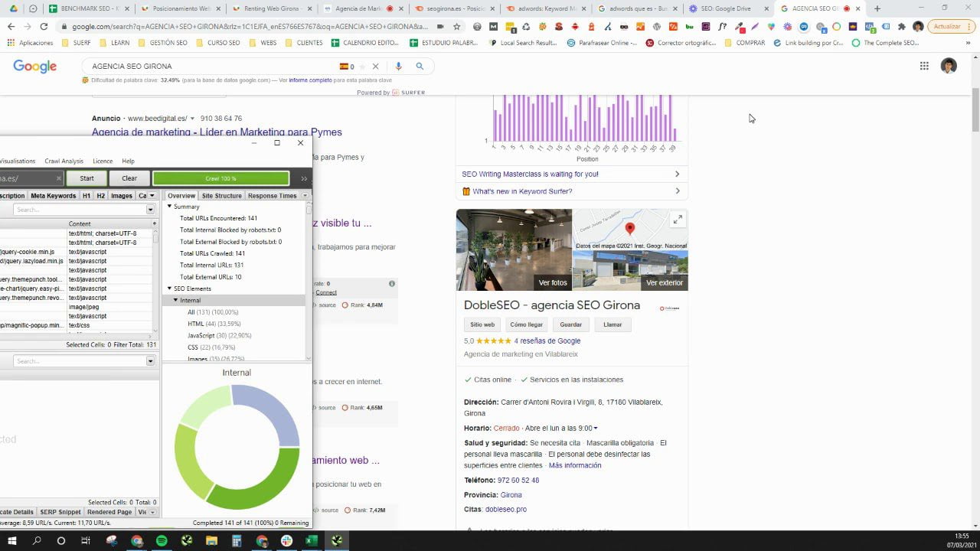Screen dimensions: 980x551
Task: Open the Licence menu
Action: [x=103, y=161]
